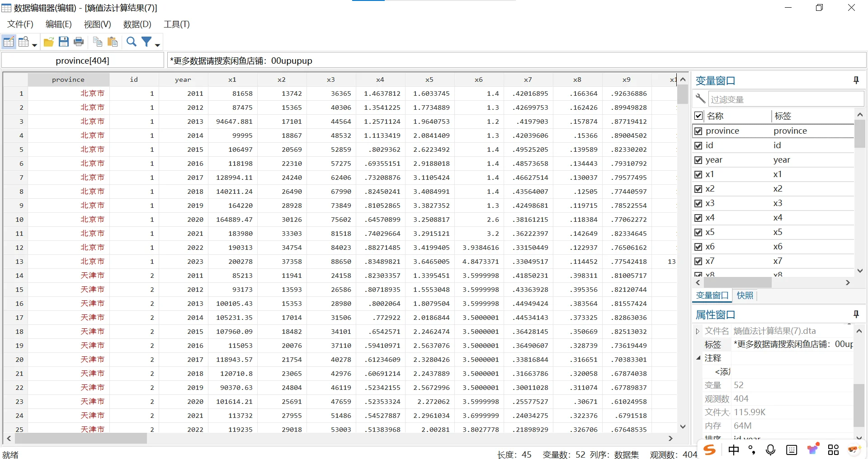868x459 pixels.
Task: Open the 数据(D) menu
Action: [137, 24]
